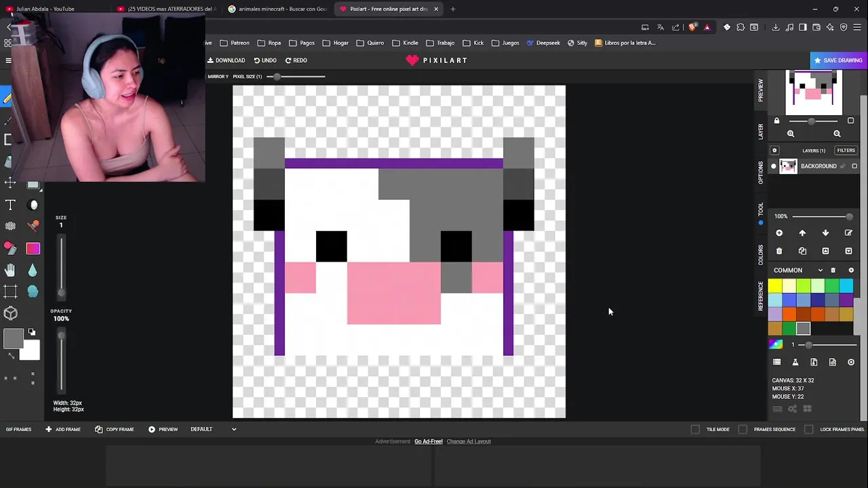Click the Download button
Screen dimensions: 868x488
pos(226,60)
